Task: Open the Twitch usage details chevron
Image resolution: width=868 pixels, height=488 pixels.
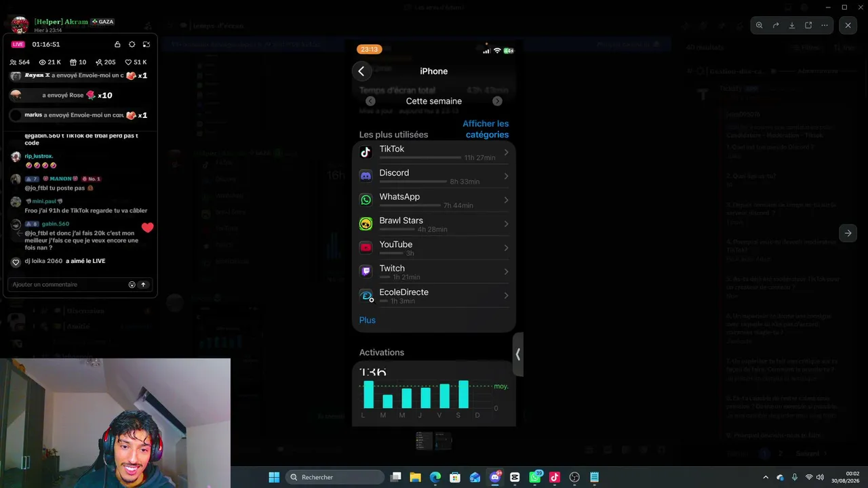Action: pos(506,272)
